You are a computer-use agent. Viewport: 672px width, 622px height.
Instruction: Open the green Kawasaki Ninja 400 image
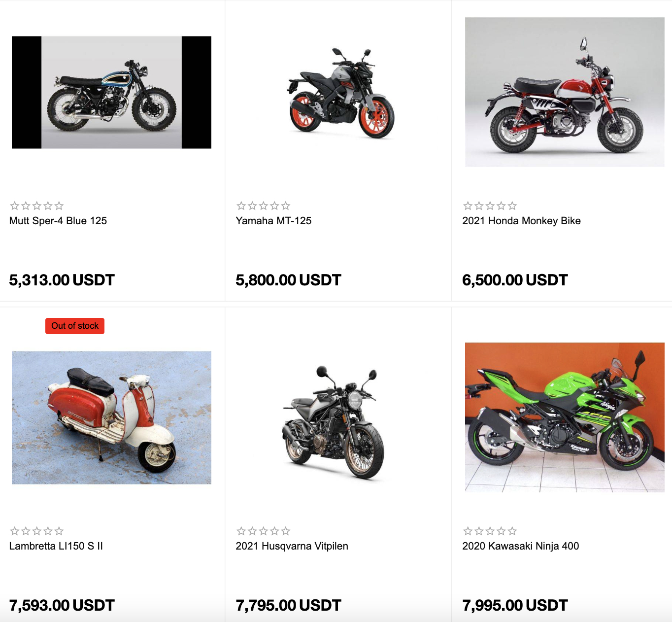tap(565, 417)
